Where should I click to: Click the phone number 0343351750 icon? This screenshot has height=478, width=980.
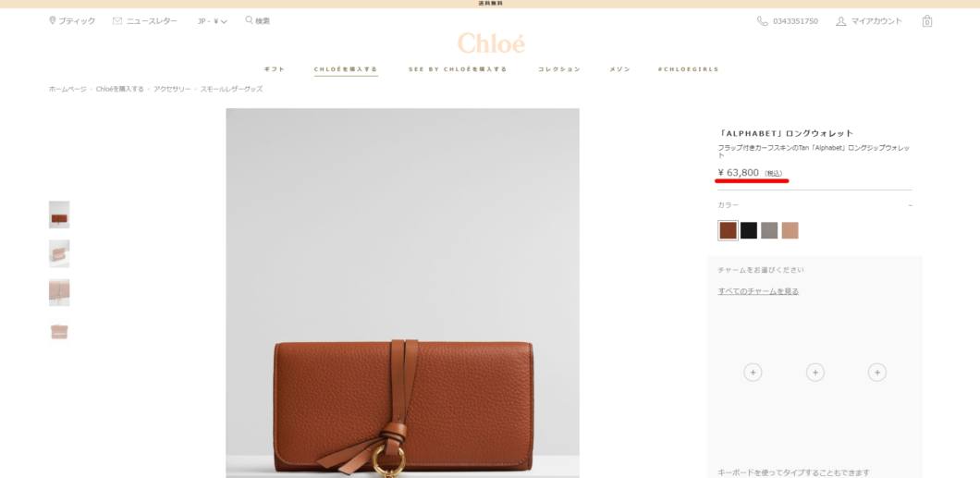pyautogui.click(x=762, y=21)
